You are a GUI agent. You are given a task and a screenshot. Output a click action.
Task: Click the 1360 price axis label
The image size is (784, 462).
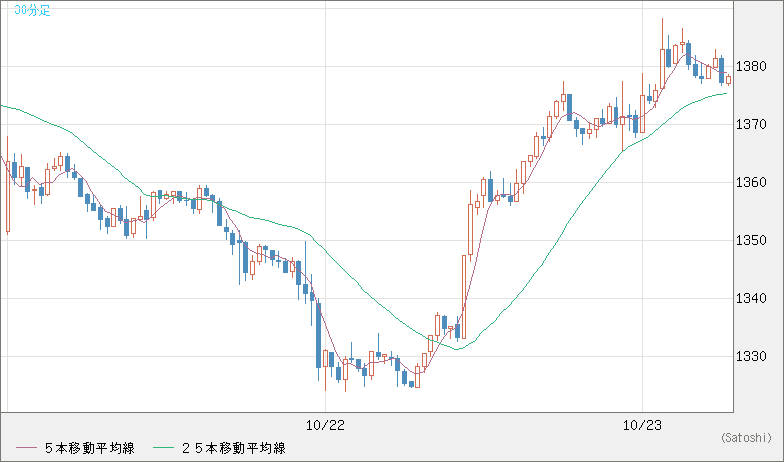tap(751, 182)
